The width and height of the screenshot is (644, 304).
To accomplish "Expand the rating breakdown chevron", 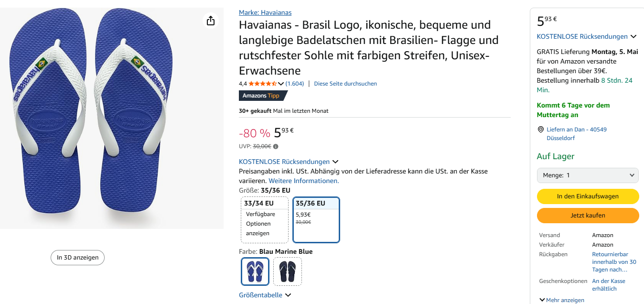I will click(281, 84).
